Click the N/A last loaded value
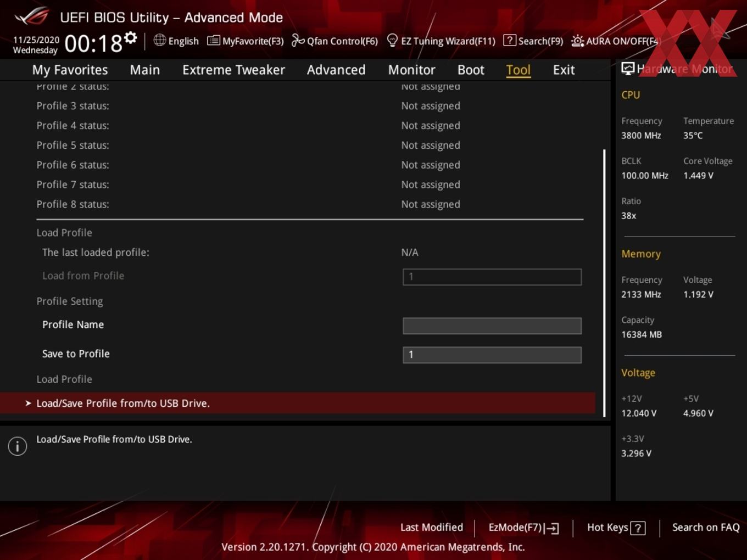Image resolution: width=747 pixels, height=560 pixels. [410, 253]
